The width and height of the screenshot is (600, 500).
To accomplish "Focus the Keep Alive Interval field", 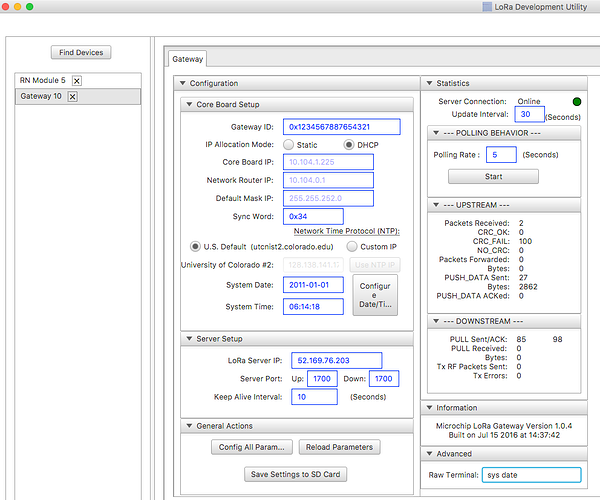I will click(315, 397).
